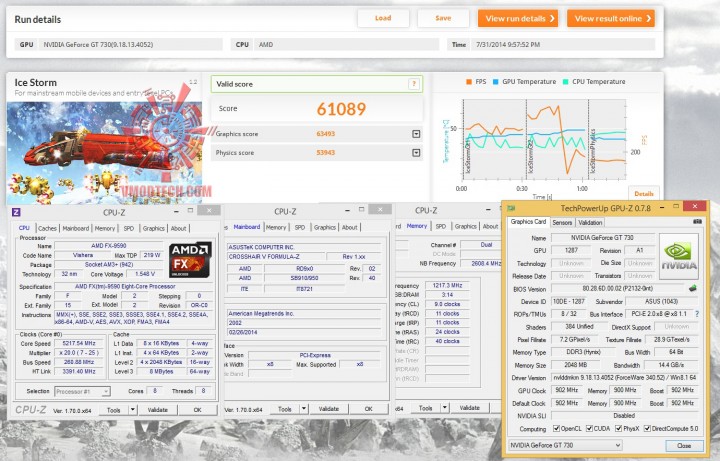Click the teal CPU Temperature legend swatch

coord(566,82)
